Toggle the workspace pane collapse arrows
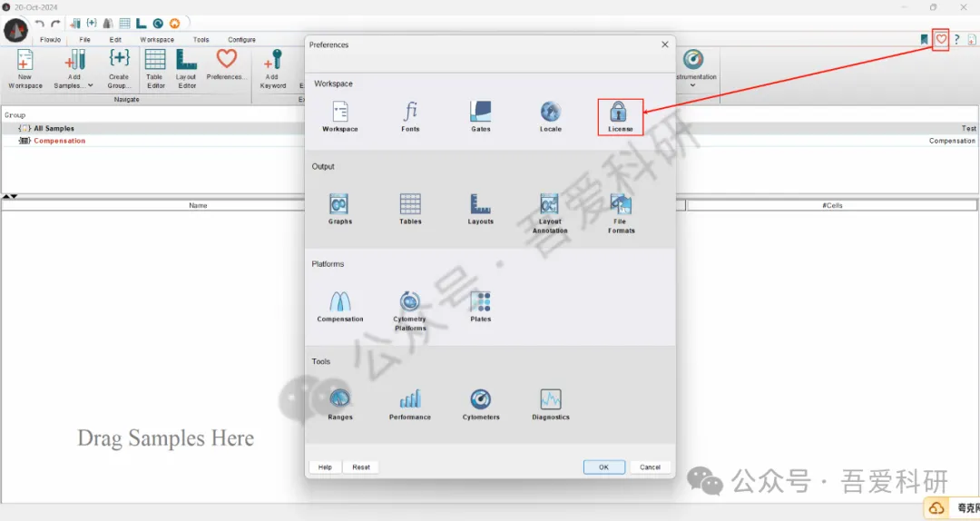Image resolution: width=980 pixels, height=521 pixels. pos(9,196)
